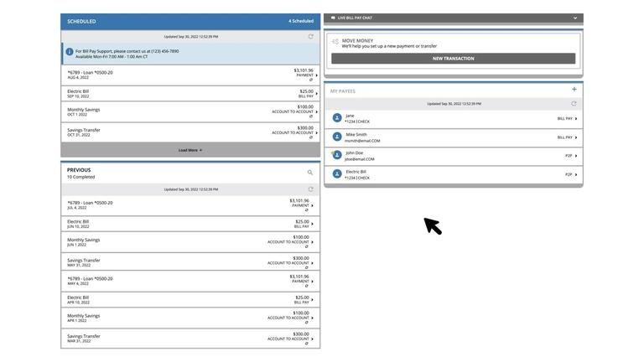Image resolution: width=644 pixels, height=362 pixels.
Task: Load more scheduled payments
Action: [190, 150]
